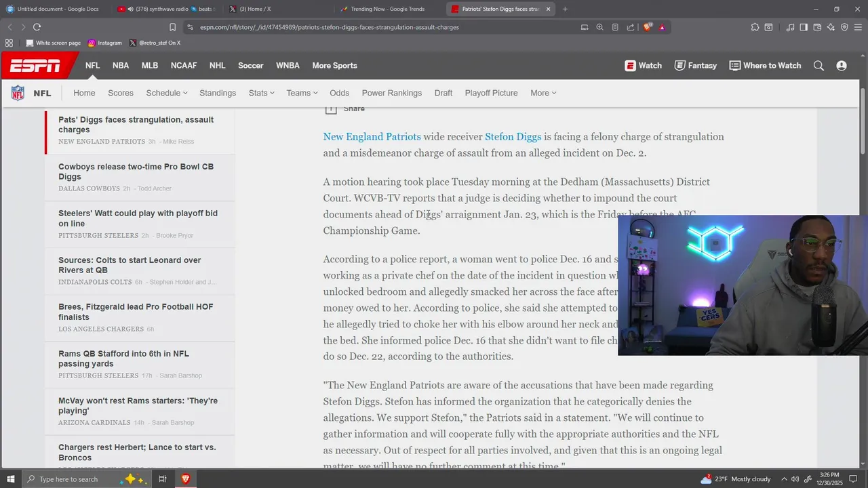Click the install app icon in address bar
Image resolution: width=868 pixels, height=488 pixels.
585,27
